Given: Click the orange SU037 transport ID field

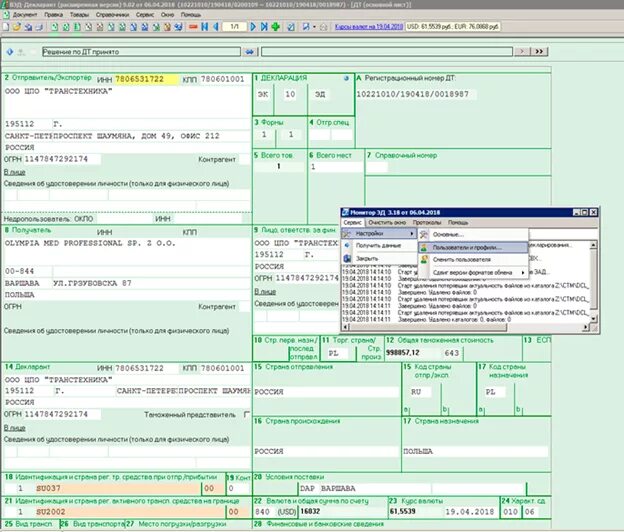Looking at the screenshot, I should 117,488.
